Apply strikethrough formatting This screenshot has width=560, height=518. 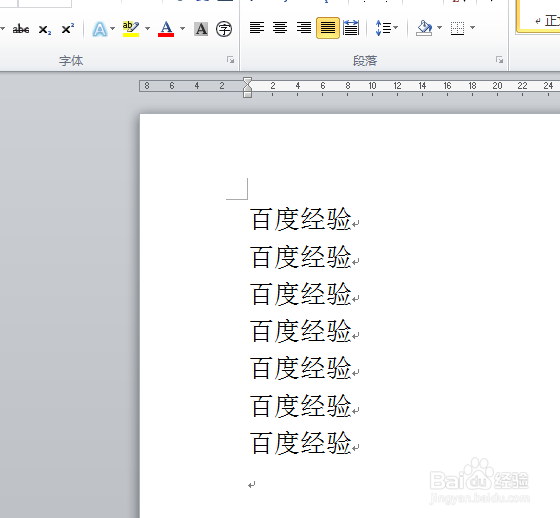[x=21, y=29]
